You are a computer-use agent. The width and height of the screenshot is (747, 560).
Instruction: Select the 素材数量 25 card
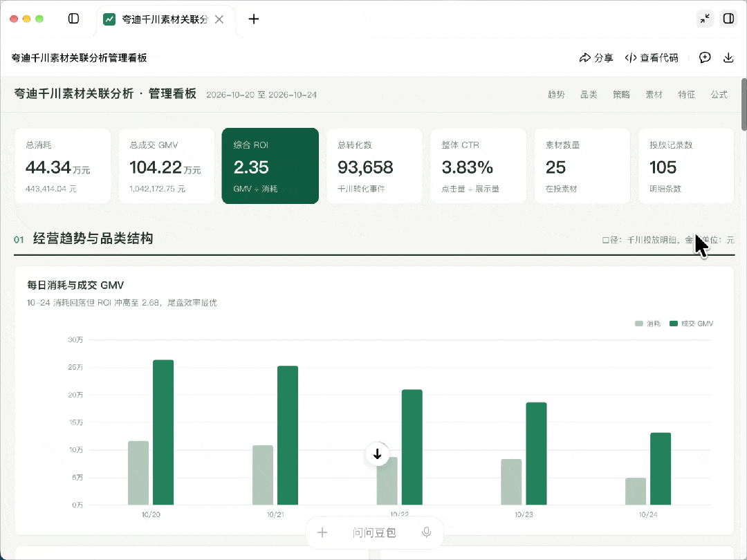tap(582, 166)
